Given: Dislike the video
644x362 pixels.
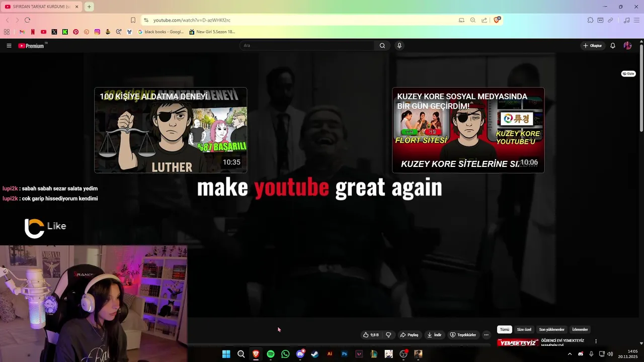Looking at the screenshot, I should [388, 335].
